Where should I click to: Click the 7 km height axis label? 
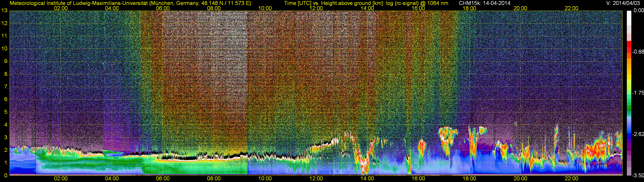pyautogui.click(x=6, y=87)
